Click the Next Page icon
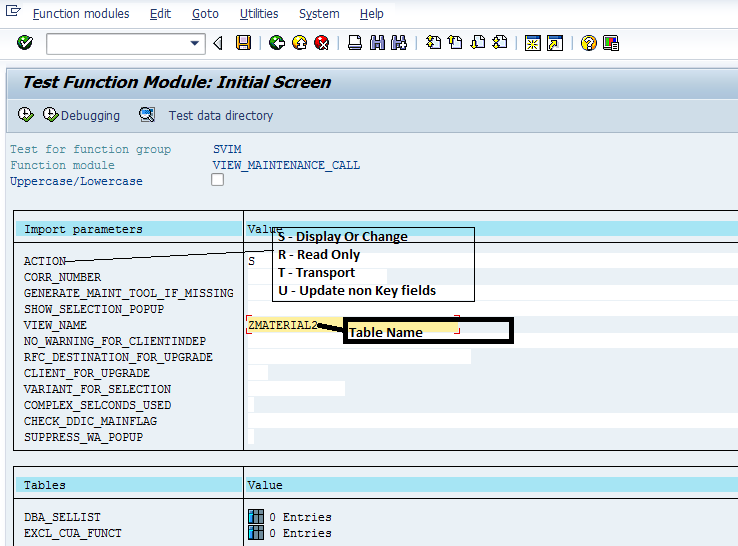This screenshot has height=546, width=738. click(478, 43)
